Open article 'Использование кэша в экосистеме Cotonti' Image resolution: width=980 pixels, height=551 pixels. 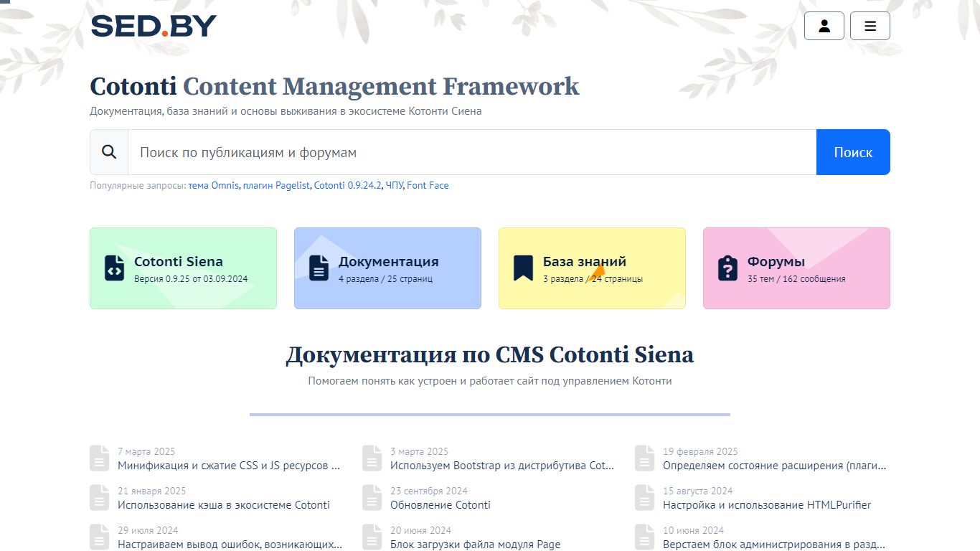[224, 505]
